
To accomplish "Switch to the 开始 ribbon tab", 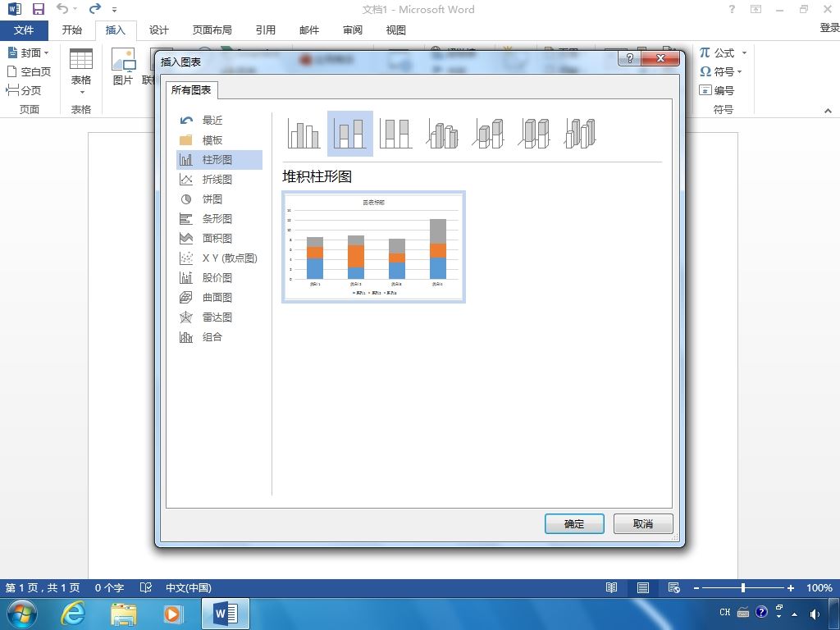I will 72,30.
